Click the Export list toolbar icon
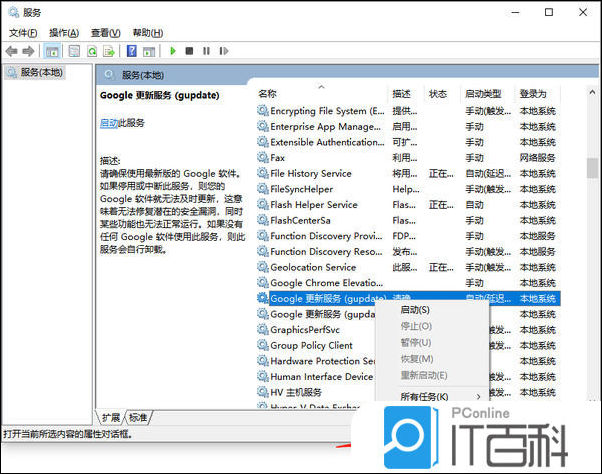Screen dimensions: 602x474 pyautogui.click(x=109, y=51)
